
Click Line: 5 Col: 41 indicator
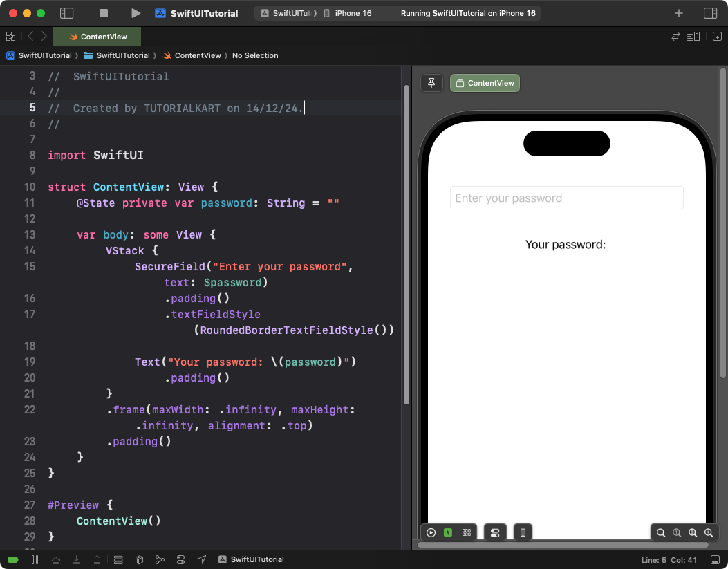[x=669, y=560]
